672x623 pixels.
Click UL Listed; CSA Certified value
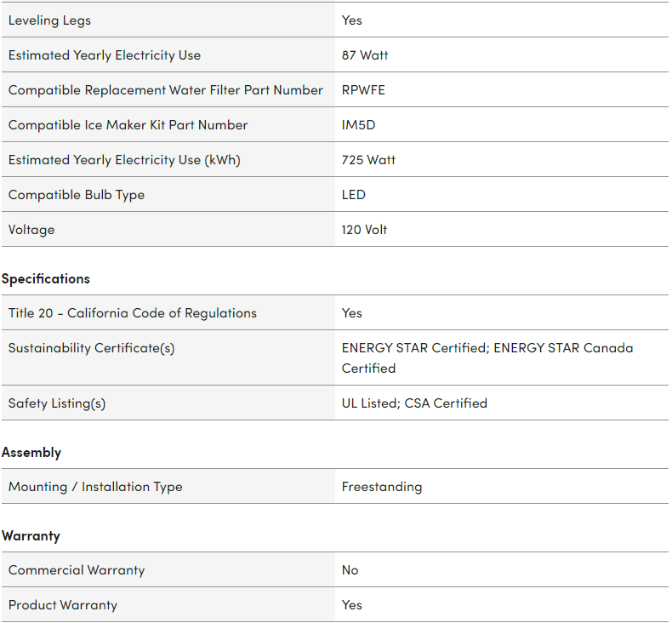click(414, 403)
